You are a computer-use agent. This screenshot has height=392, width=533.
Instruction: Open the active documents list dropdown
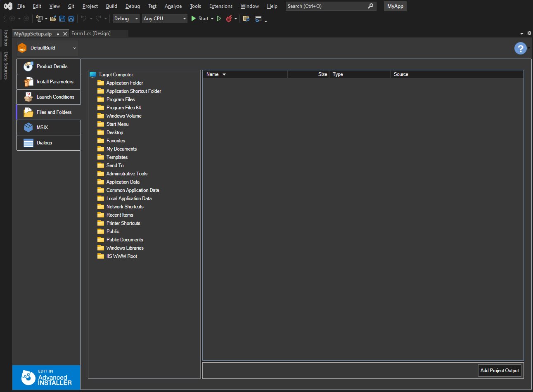522,33
